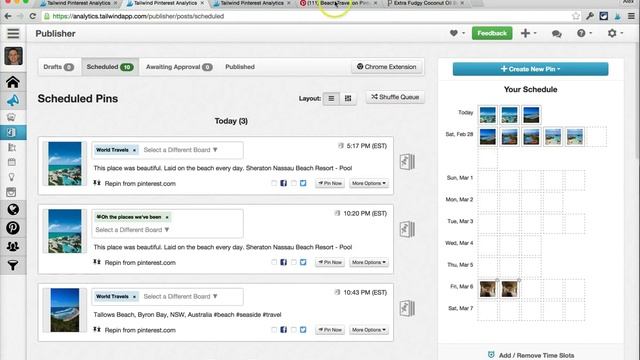Open Select a Different Board for 10:20 PM pin
Image resolution: width=640 pixels, height=360 pixels.
coord(132,230)
